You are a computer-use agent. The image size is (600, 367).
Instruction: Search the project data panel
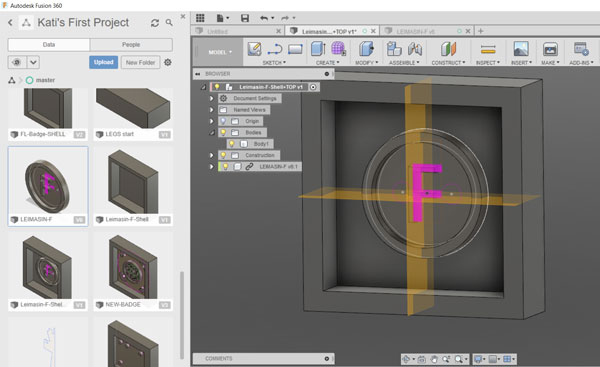click(x=169, y=23)
